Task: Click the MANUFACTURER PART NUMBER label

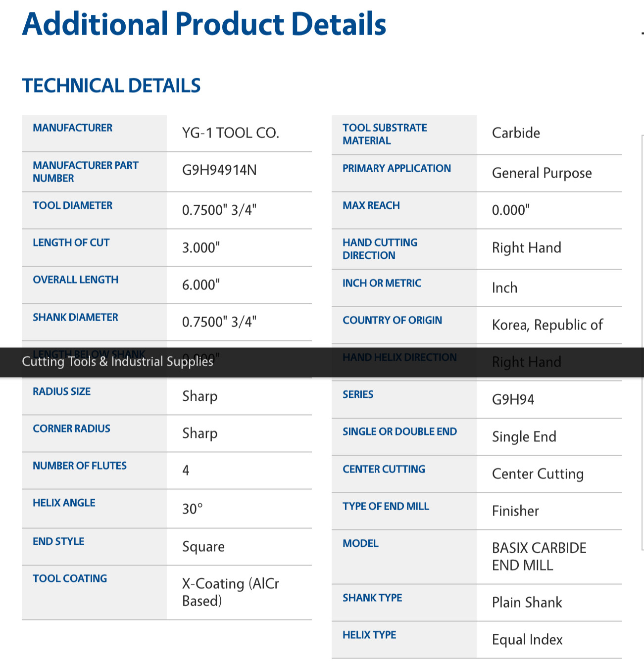Action: [86, 172]
